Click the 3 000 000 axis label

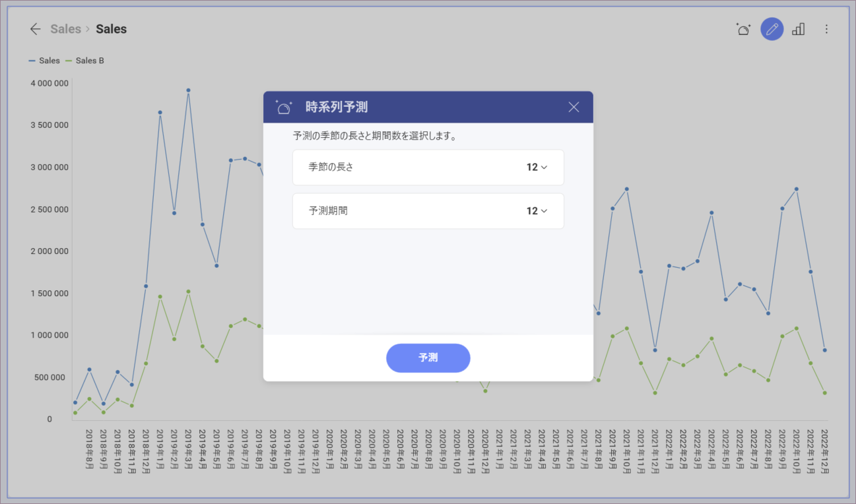(x=49, y=168)
